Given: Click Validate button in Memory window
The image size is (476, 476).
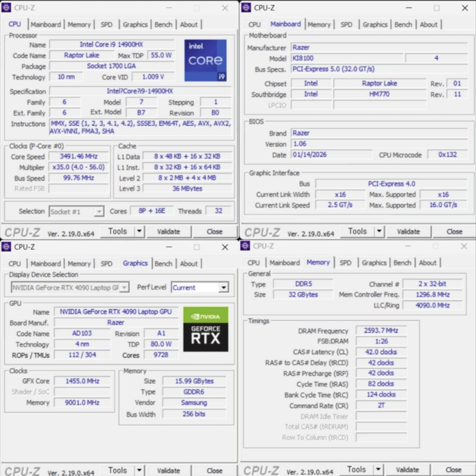Looking at the screenshot, I should point(408,469).
